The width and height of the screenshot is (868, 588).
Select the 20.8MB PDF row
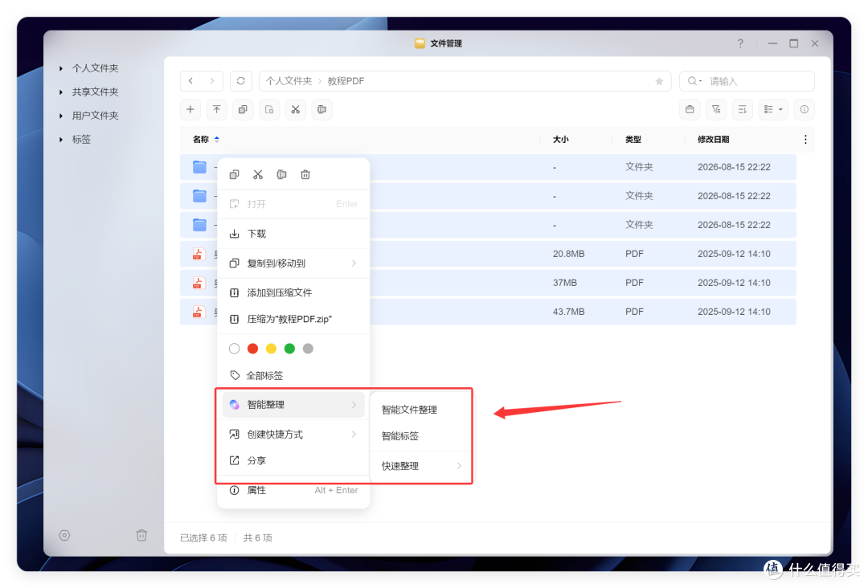(x=489, y=254)
